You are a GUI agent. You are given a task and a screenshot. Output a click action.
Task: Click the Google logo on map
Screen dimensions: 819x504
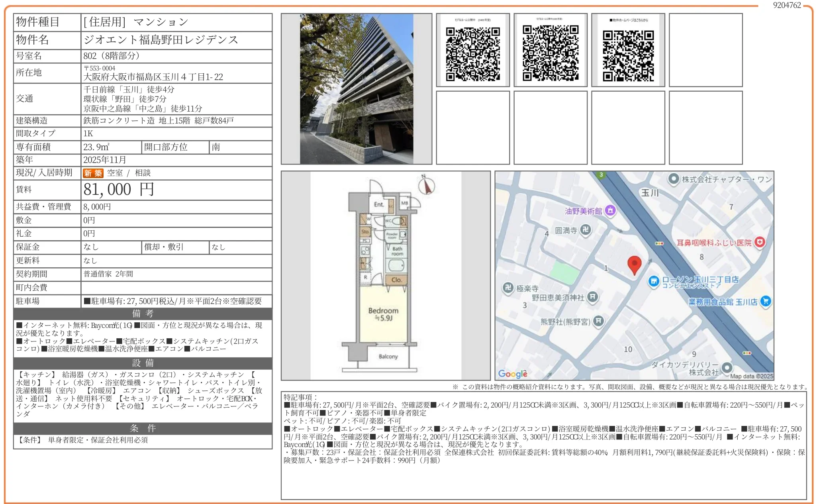513,374
